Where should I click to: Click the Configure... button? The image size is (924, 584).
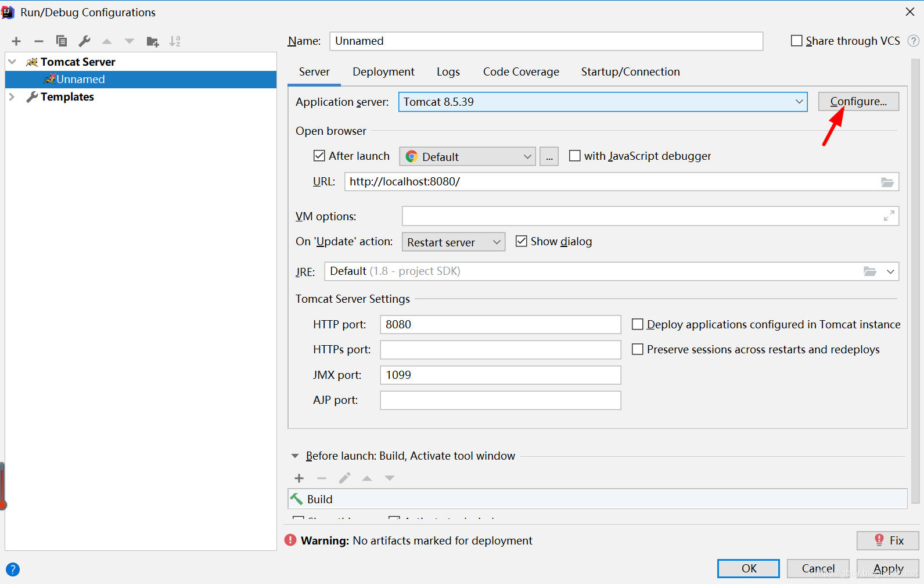[x=858, y=101]
